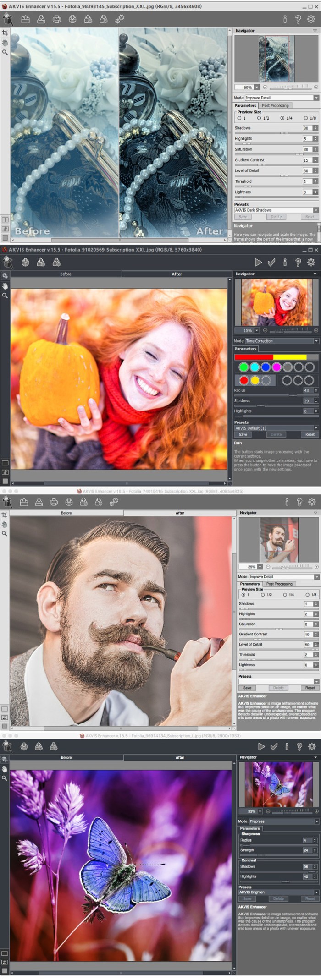Click Reset in the bearded man window presets
Screen dimensions: 321x980
[310, 687]
